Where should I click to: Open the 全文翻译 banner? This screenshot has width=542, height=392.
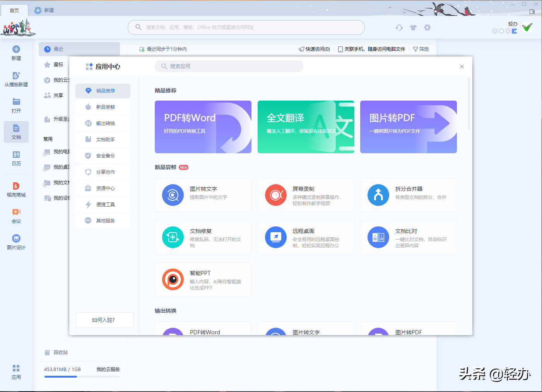(x=306, y=127)
